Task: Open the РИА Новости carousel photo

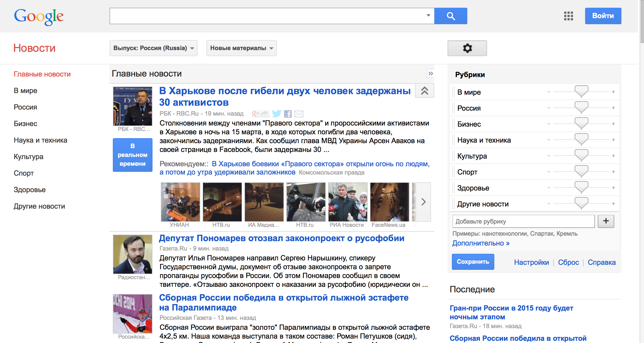Action: coord(348,202)
